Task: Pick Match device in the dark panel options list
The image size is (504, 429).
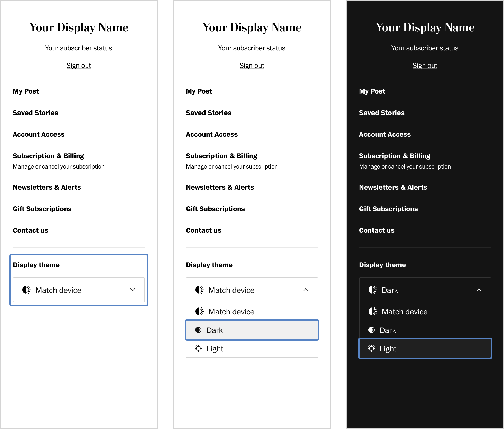Action: pos(404,312)
